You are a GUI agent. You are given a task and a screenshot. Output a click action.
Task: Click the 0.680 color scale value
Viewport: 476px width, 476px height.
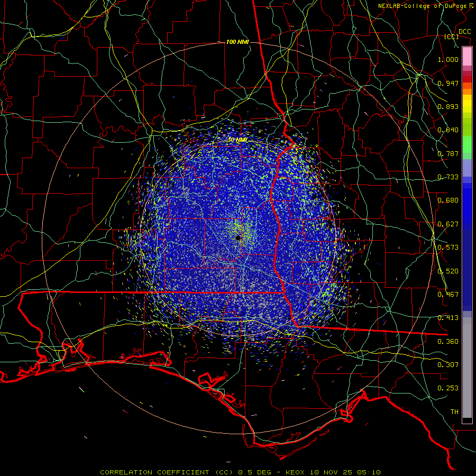coord(448,200)
